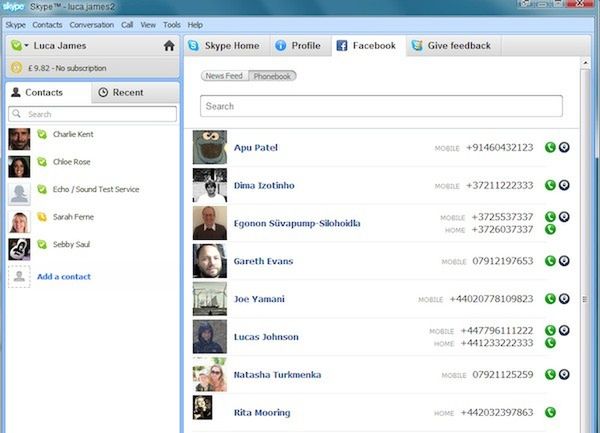Open the Recent tab

(x=135, y=92)
